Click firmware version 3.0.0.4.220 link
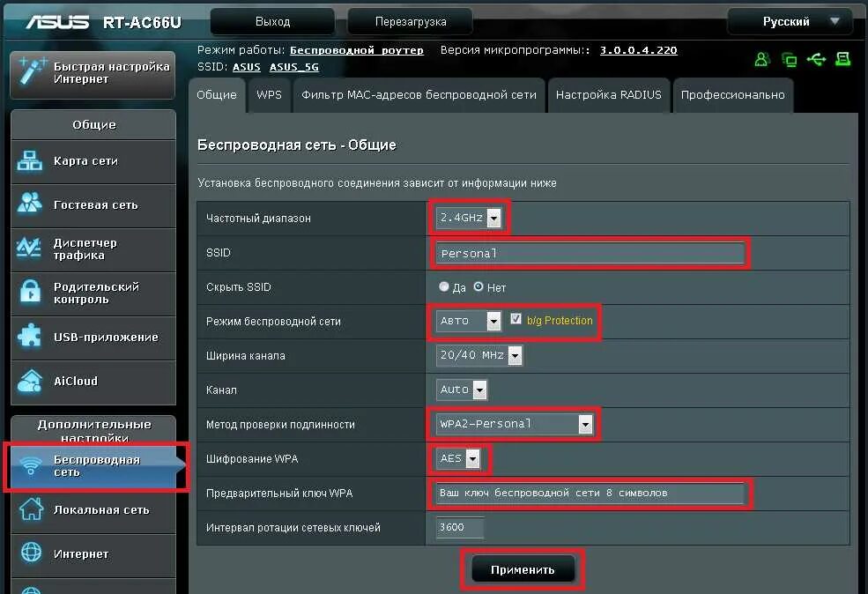 coord(638,50)
